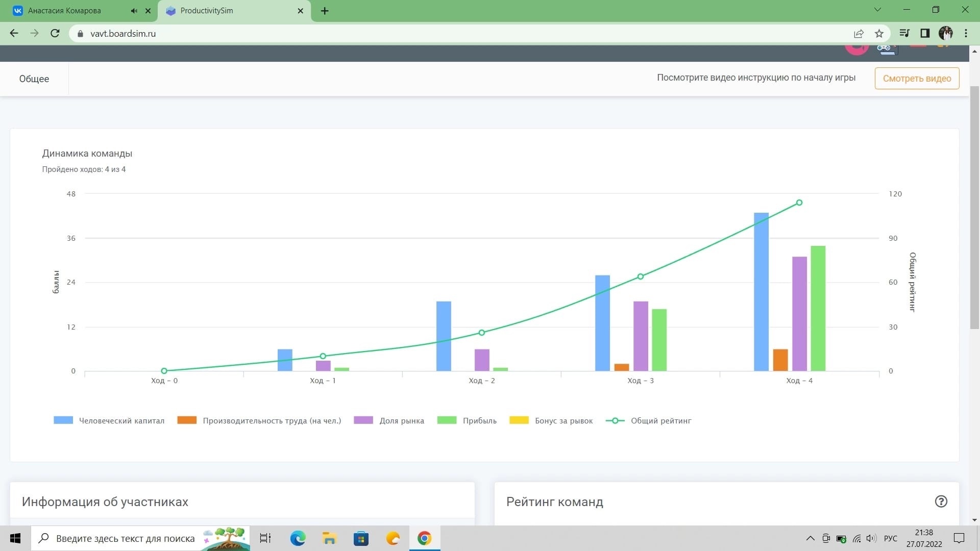The width and height of the screenshot is (980, 551).
Task: Toggle Доля рынка series in legend
Action: [389, 420]
